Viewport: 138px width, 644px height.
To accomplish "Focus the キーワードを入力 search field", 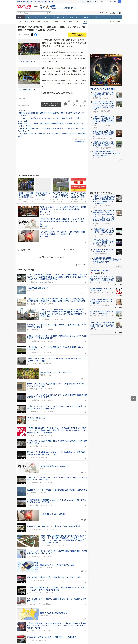I will pyautogui.click(x=32, y=13).
